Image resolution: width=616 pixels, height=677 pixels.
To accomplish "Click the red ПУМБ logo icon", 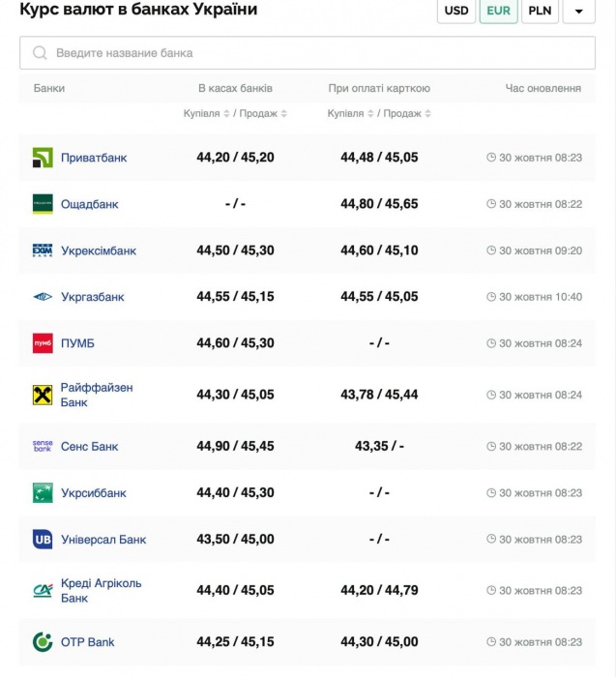I will [x=43, y=343].
